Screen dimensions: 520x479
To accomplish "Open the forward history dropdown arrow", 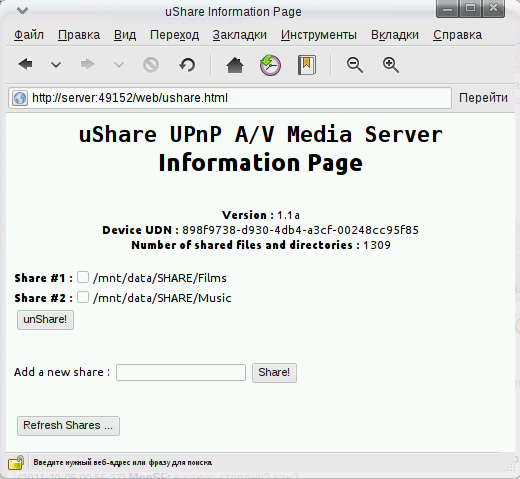I will [x=119, y=65].
